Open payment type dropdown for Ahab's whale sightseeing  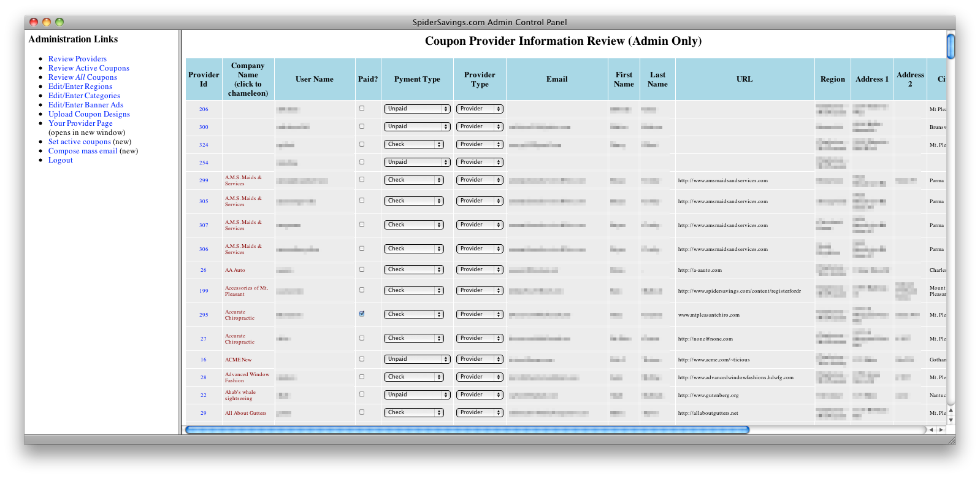click(x=417, y=395)
